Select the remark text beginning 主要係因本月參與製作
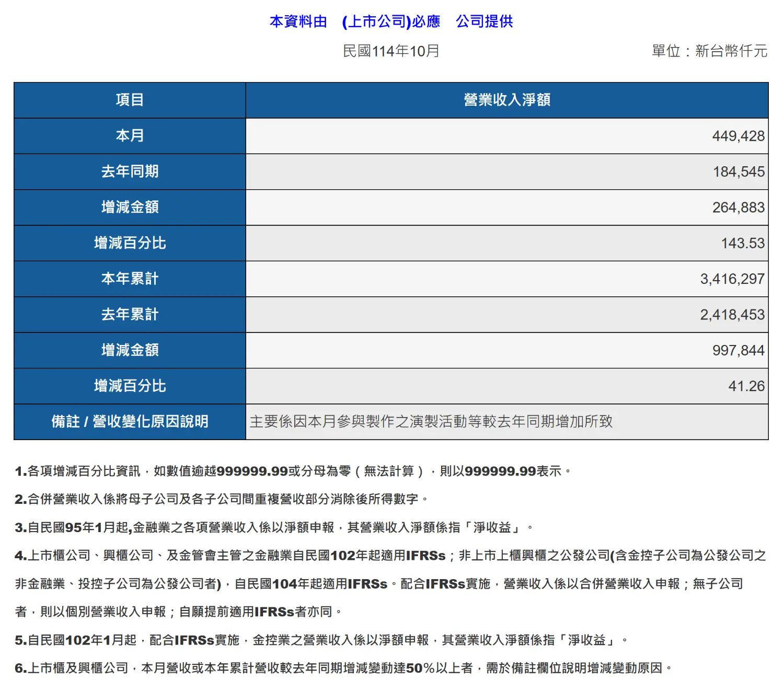This screenshot has height=691, width=784. tap(431, 422)
